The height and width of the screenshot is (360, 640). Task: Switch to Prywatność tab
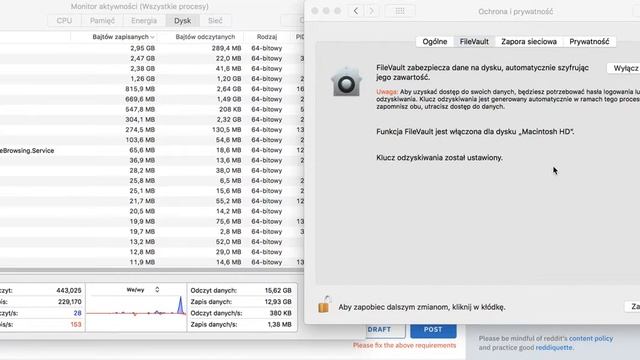click(589, 42)
